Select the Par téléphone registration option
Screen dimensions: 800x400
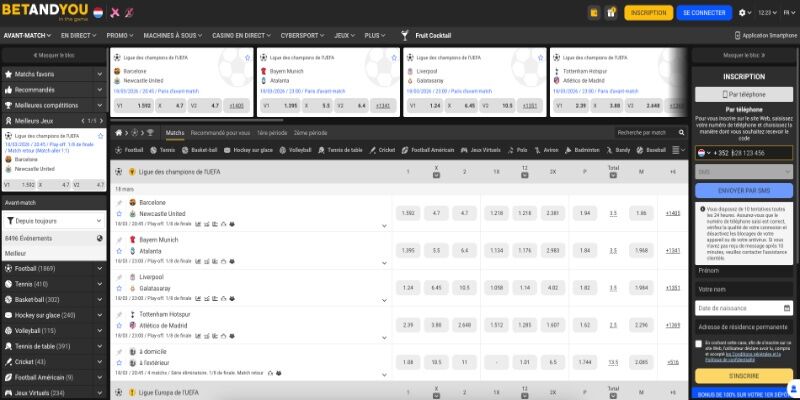(744, 94)
